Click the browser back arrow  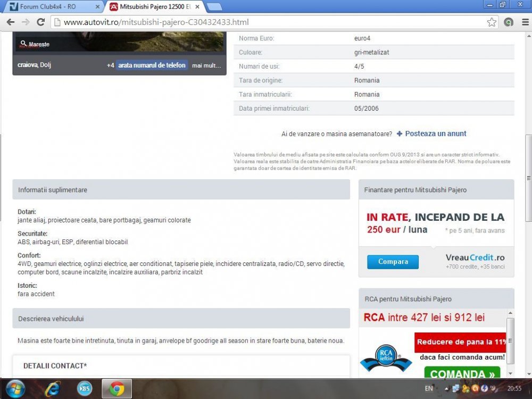pyautogui.click(x=11, y=22)
